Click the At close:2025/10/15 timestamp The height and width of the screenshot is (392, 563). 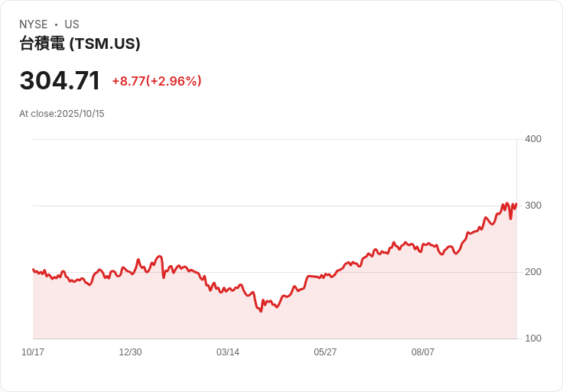pyautogui.click(x=62, y=114)
